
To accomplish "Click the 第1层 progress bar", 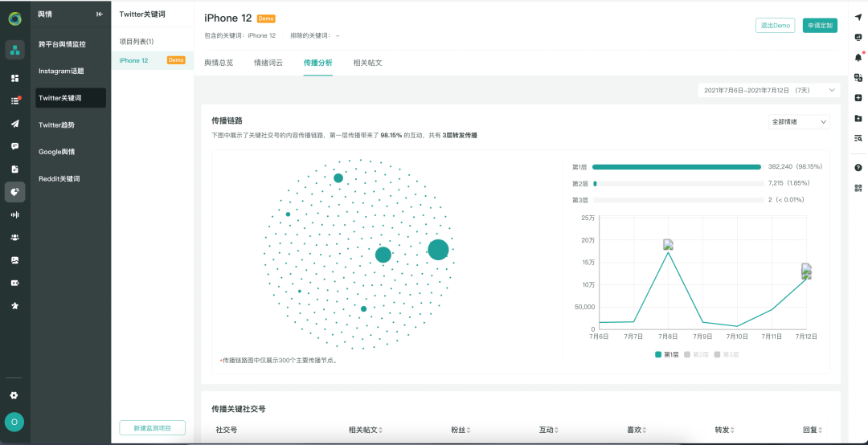I will [677, 166].
